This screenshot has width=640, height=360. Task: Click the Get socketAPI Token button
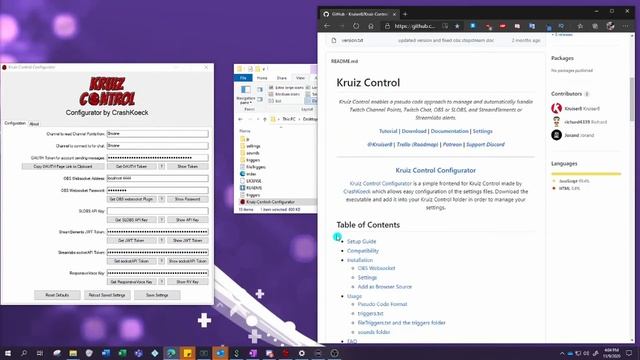point(131,261)
